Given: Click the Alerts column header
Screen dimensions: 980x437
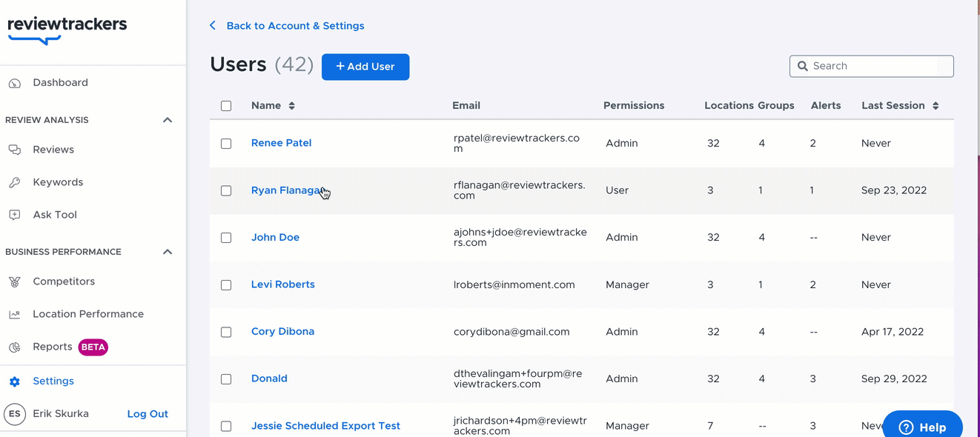Looking at the screenshot, I should tap(826, 106).
